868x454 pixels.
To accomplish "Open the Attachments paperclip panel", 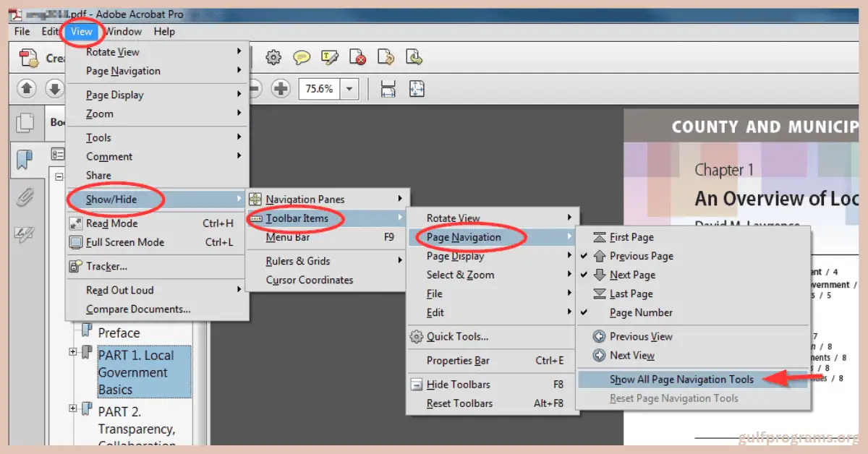I will click(23, 197).
